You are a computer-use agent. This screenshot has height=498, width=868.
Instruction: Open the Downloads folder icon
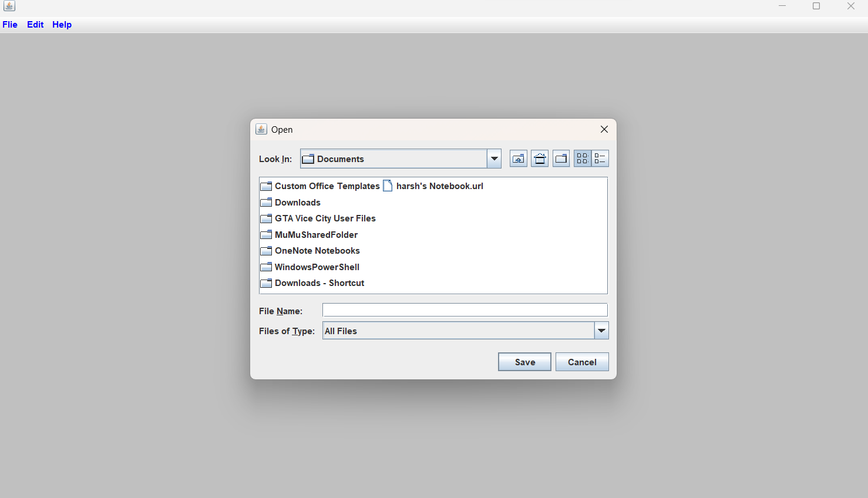[x=265, y=202]
